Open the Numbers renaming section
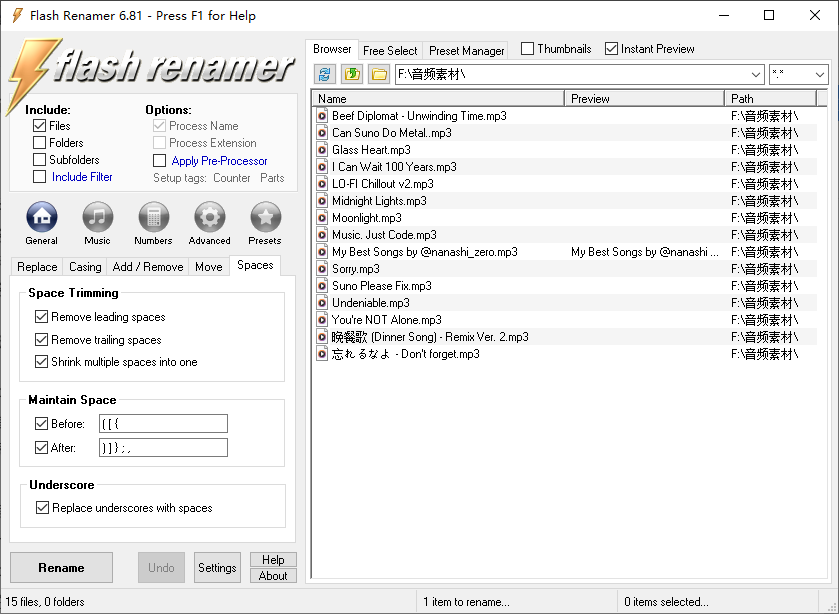The image size is (839, 614). (154, 223)
